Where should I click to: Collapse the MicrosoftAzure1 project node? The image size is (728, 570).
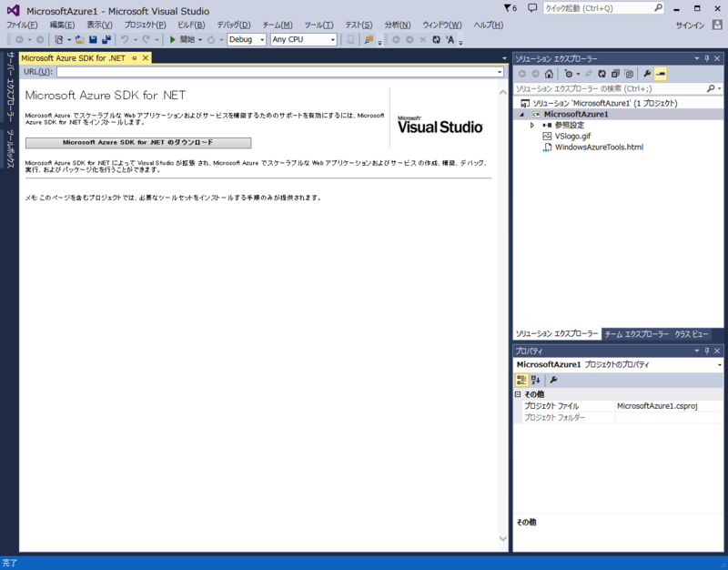pyautogui.click(x=521, y=115)
